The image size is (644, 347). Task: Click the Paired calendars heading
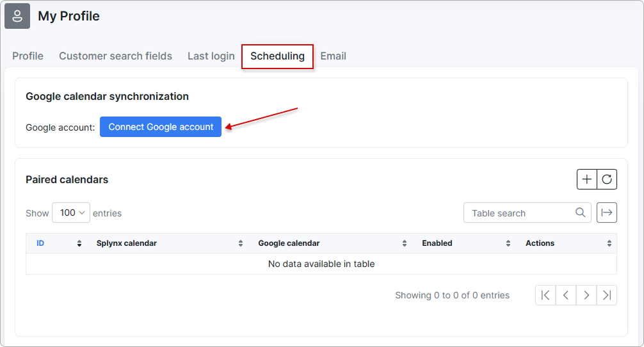click(67, 179)
